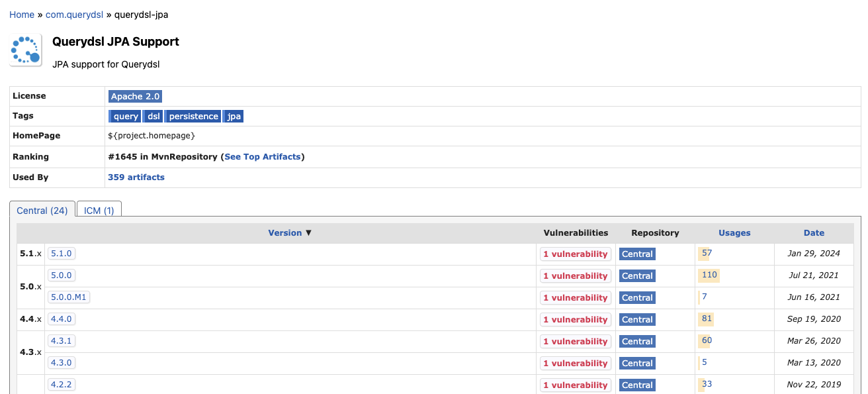Screen dimensions: 868x394
Task: Open Central repository for version 5.1.0
Action: click(x=637, y=254)
